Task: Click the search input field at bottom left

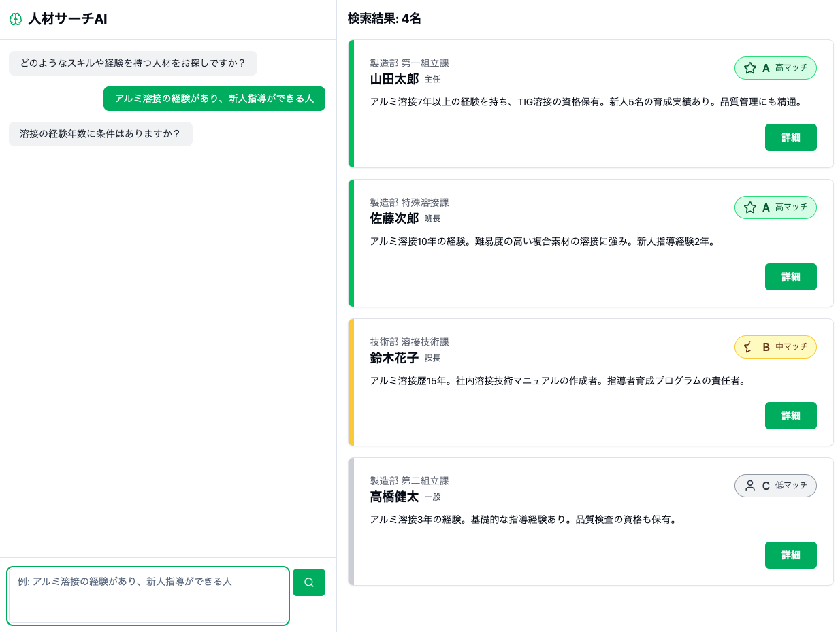Action: [148, 596]
